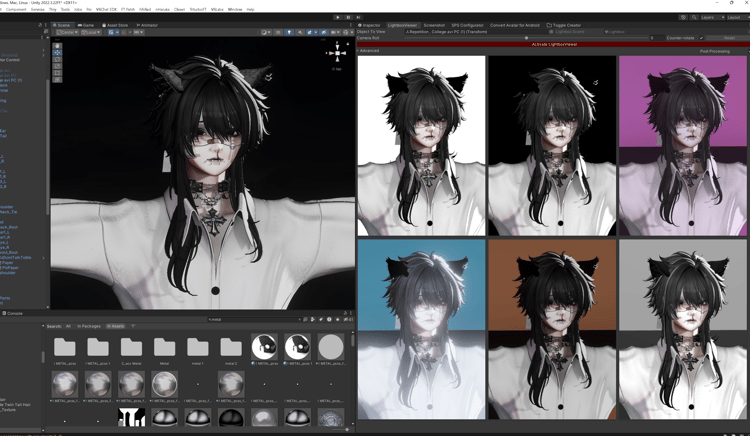750x436 pixels.
Task: Open the Screenshot tab
Action: tap(434, 25)
